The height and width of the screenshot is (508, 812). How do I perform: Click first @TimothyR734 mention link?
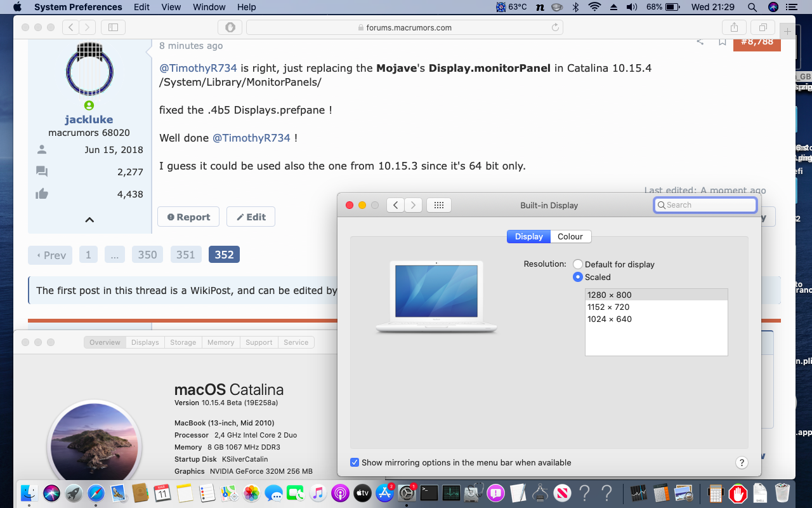(198, 68)
